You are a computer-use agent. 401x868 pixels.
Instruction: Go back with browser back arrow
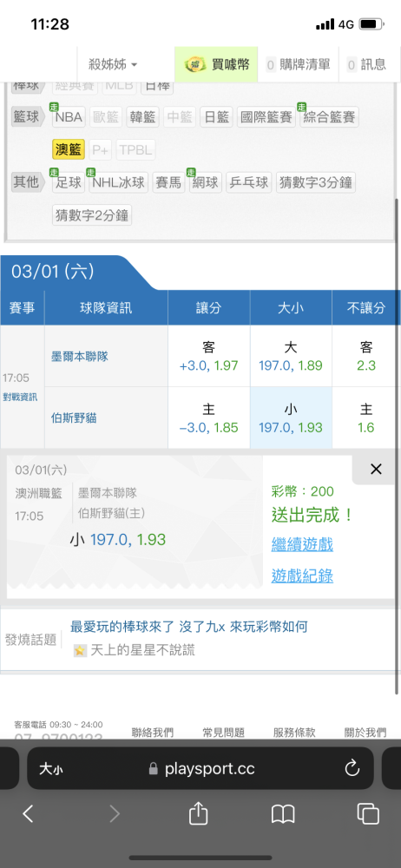click(x=29, y=814)
